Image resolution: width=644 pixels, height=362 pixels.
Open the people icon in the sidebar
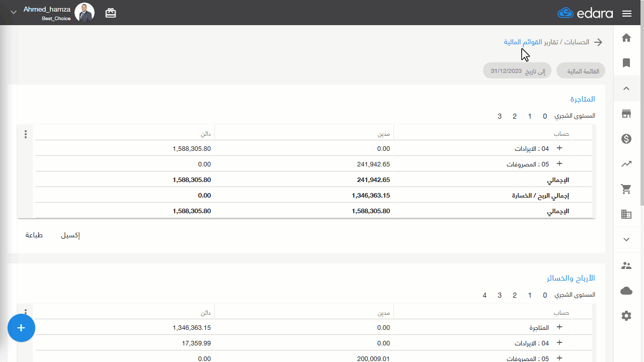coord(626,265)
